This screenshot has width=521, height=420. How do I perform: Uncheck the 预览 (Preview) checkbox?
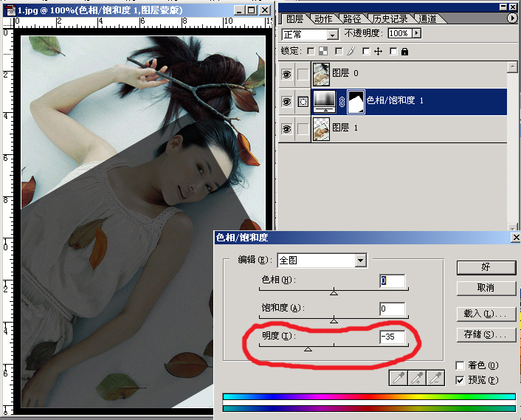tap(460, 379)
